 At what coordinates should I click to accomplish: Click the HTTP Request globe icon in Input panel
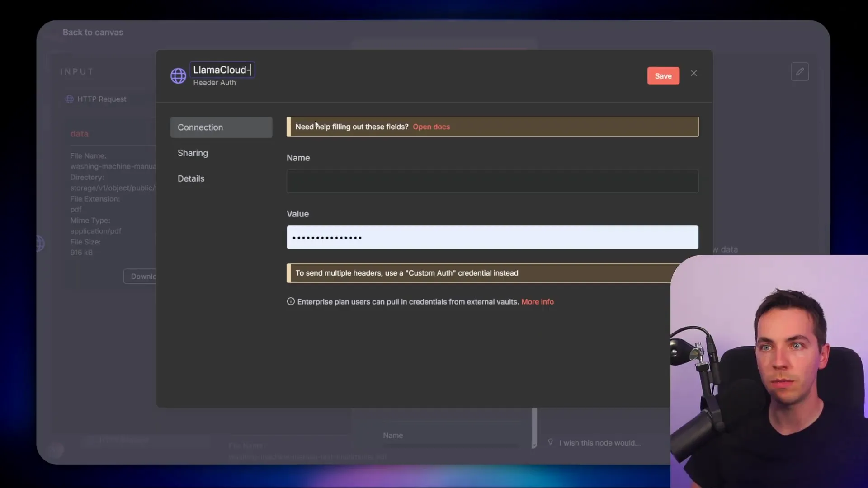click(x=70, y=99)
